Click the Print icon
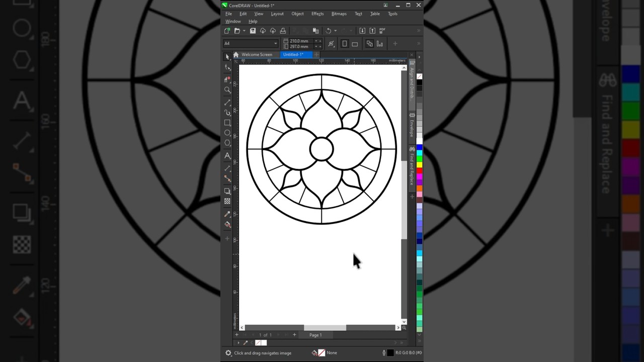 pyautogui.click(x=283, y=31)
